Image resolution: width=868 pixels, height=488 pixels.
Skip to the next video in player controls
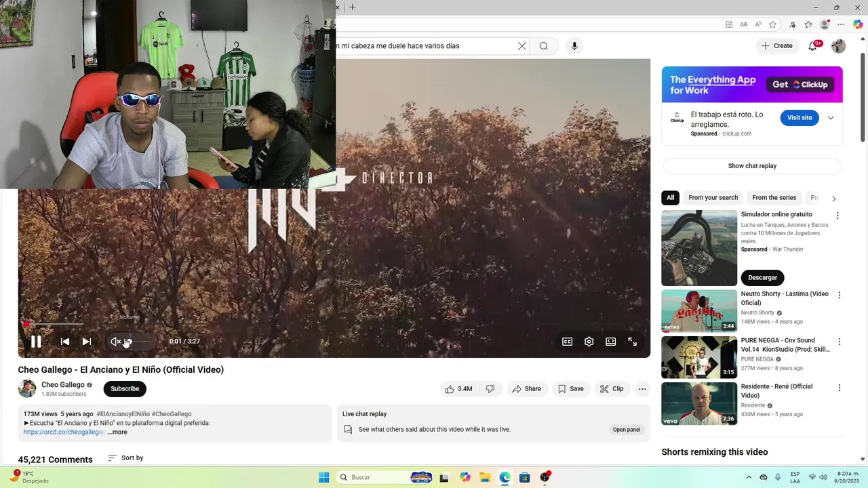coord(87,342)
